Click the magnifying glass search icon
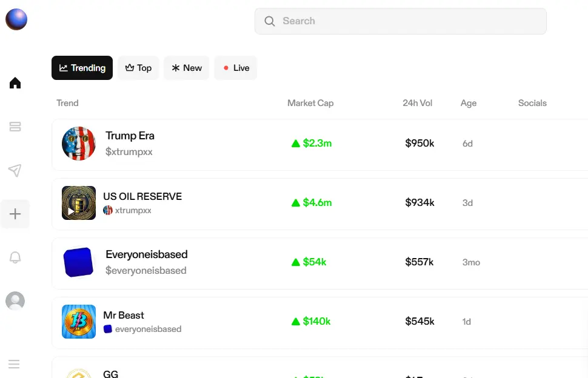588x378 pixels. coord(270,21)
